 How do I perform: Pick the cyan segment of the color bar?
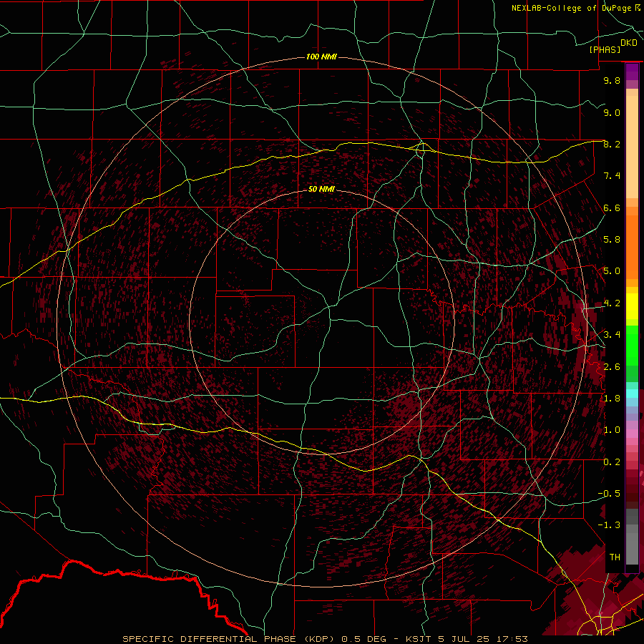coord(632,394)
